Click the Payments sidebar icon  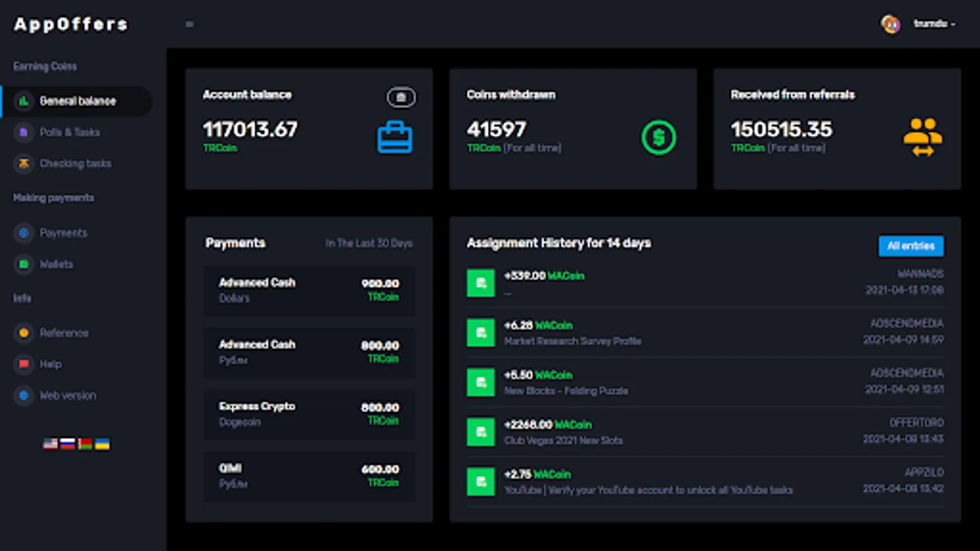tap(24, 233)
